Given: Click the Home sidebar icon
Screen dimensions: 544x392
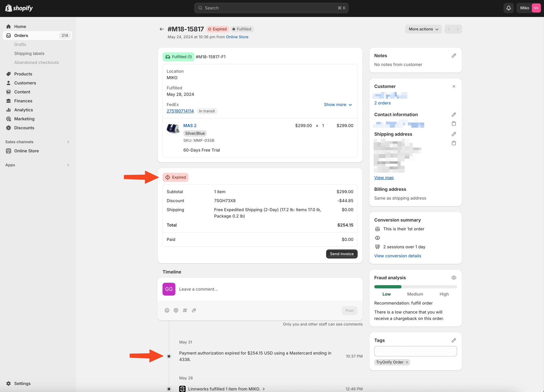Looking at the screenshot, I should [8, 27].
